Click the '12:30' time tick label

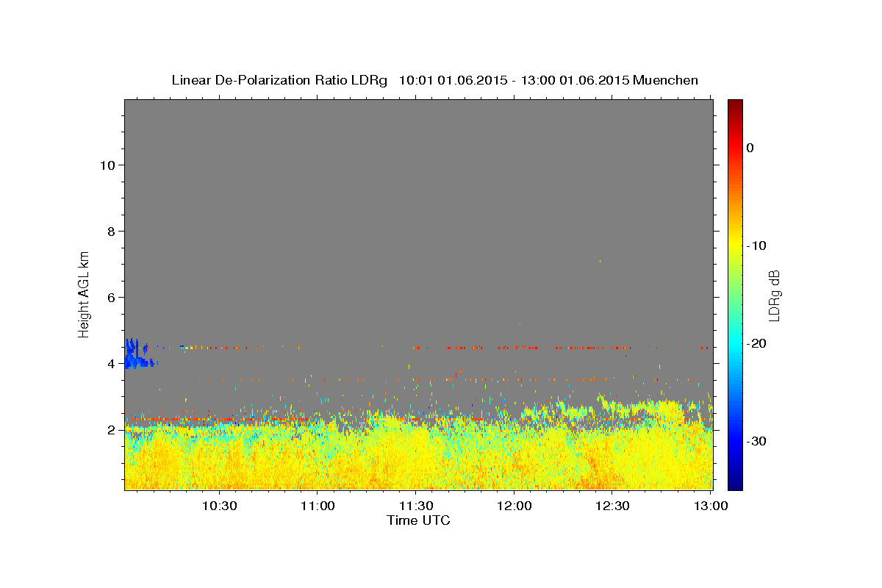point(612,506)
